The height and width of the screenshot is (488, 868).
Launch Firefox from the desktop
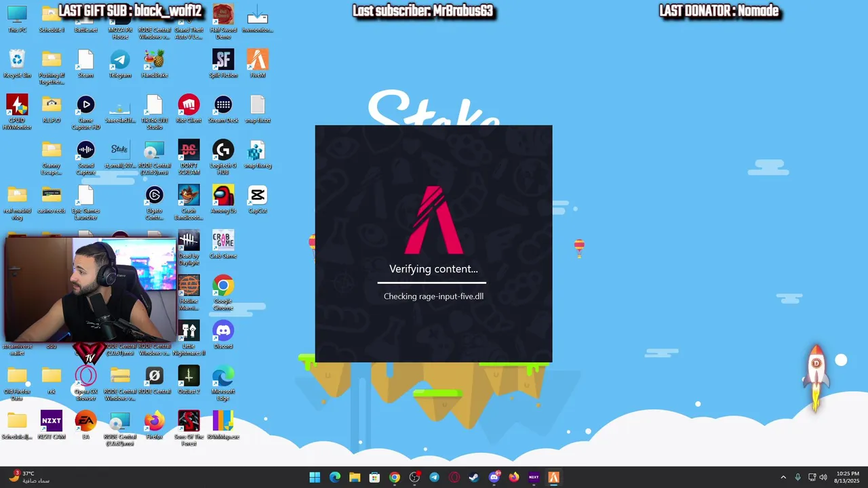[x=154, y=425]
